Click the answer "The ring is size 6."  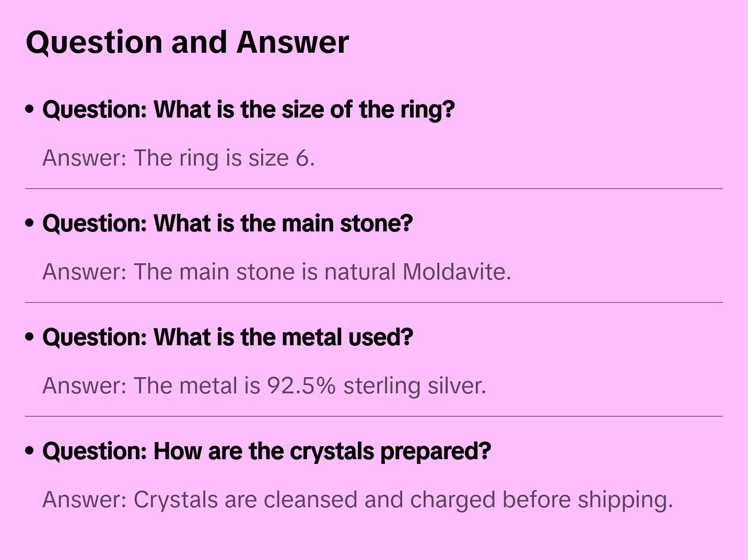coord(179,158)
